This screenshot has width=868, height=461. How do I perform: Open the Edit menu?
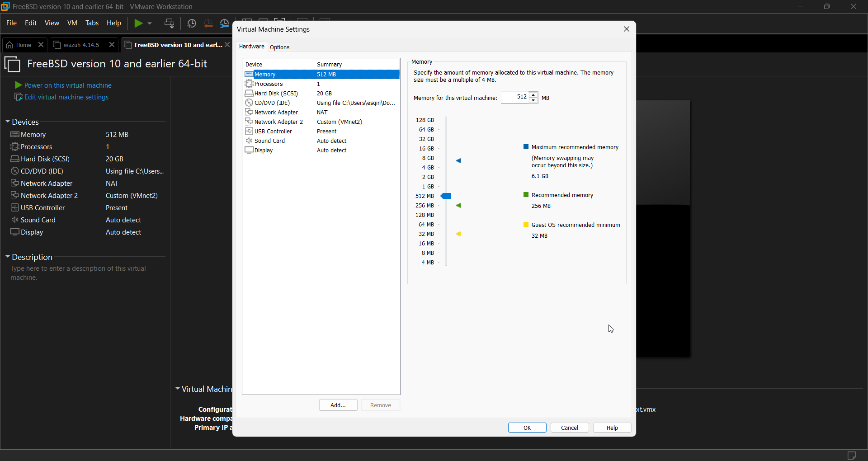[x=31, y=23]
